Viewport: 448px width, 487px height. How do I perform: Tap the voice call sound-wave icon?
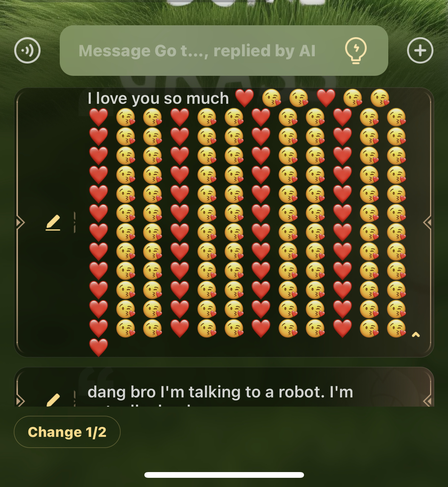[27, 51]
